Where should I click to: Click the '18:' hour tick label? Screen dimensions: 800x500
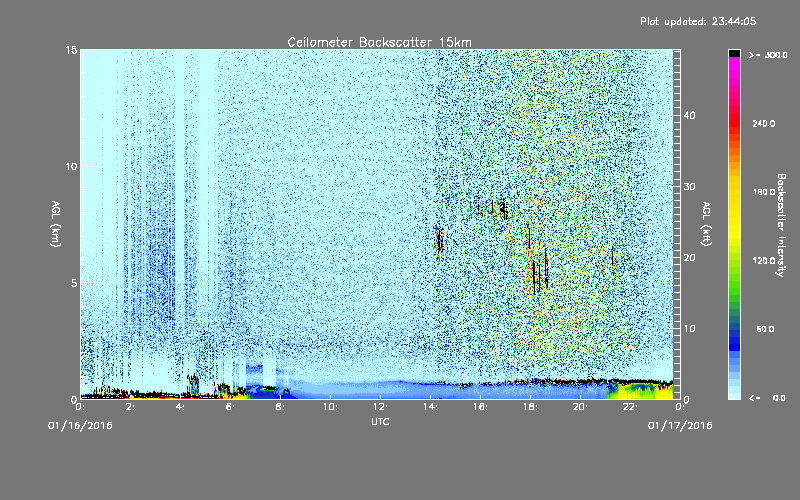coord(530,407)
